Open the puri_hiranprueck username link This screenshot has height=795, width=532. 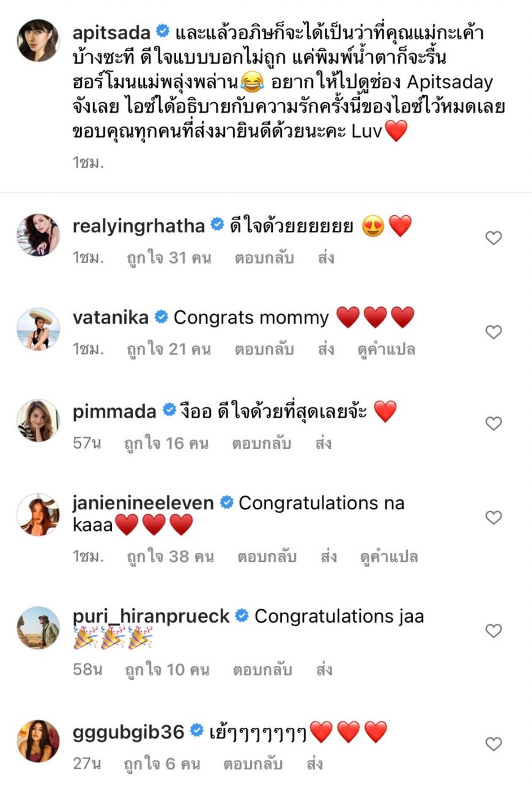151,616
